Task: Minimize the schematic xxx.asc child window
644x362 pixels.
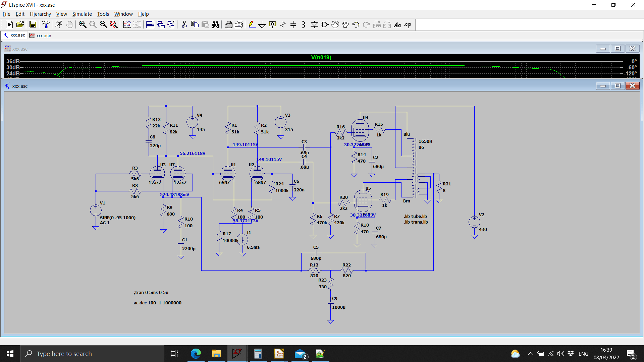Action: pos(603,86)
